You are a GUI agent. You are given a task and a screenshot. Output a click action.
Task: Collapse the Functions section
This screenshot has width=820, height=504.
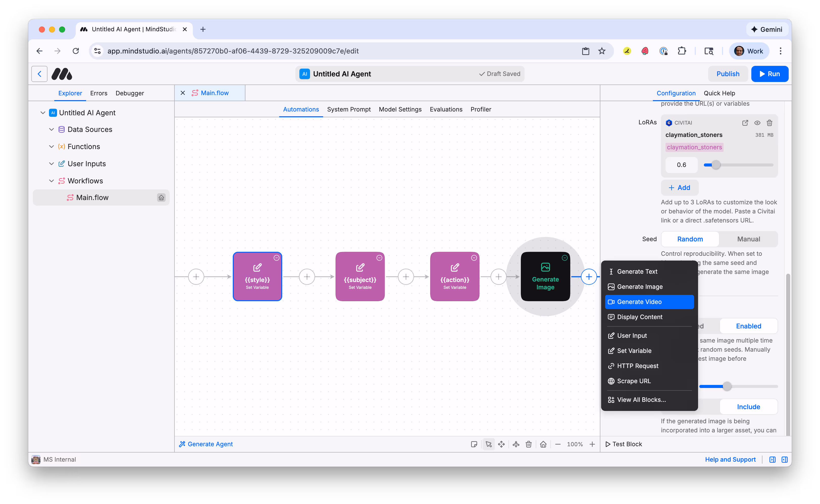tap(52, 147)
